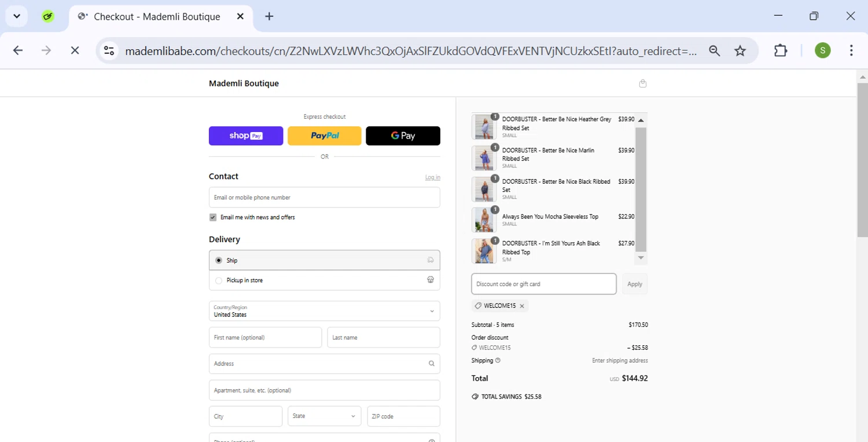The width and height of the screenshot is (868, 442).
Task: Click the order list scroll down arrow
Action: [641, 258]
